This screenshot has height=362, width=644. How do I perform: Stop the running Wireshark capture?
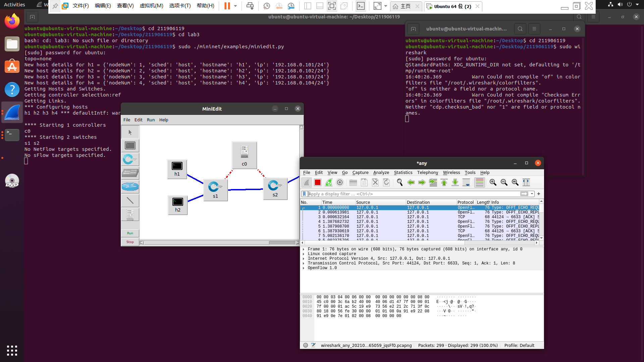tap(317, 182)
